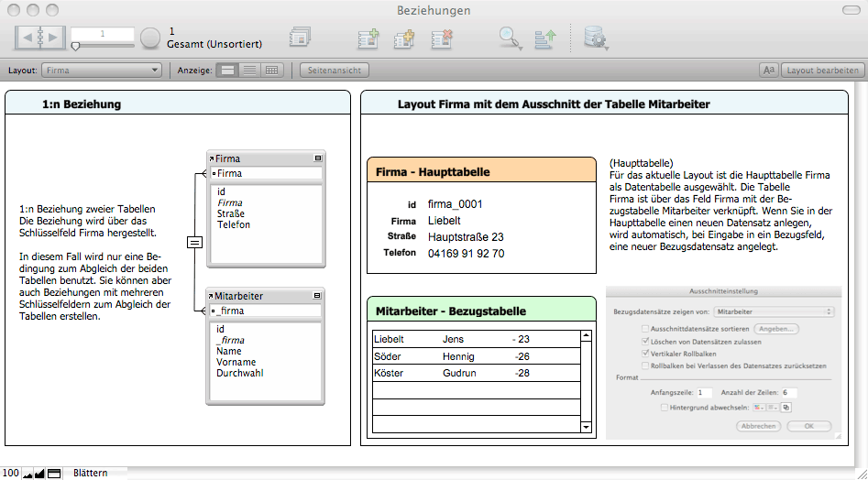
Task: Click the zoom out mountain icon
Action: click(x=27, y=474)
